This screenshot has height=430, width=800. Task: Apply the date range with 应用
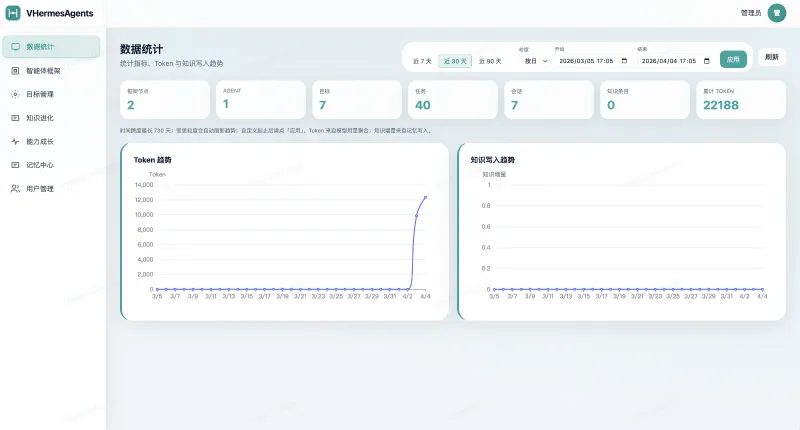(733, 59)
